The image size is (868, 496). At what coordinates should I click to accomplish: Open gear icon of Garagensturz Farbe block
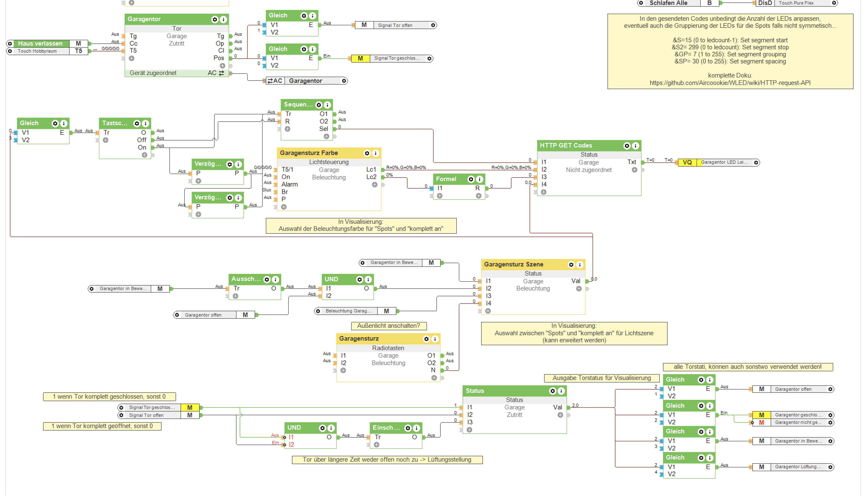pos(367,153)
